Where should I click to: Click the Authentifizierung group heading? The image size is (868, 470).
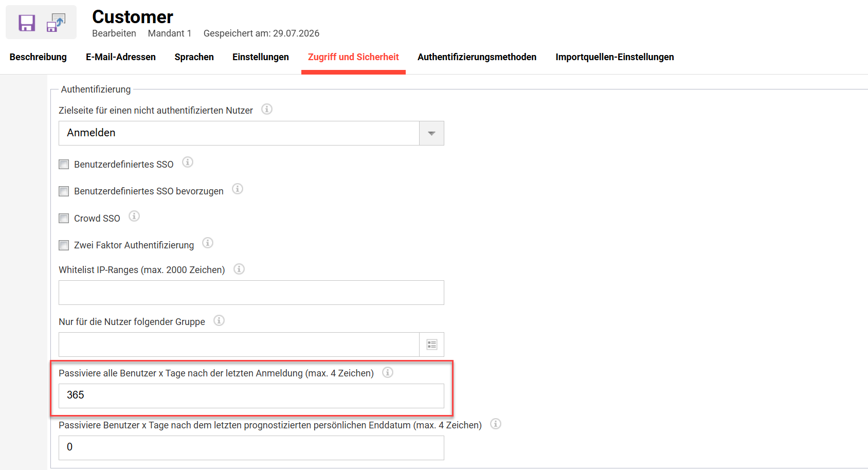tap(96, 89)
